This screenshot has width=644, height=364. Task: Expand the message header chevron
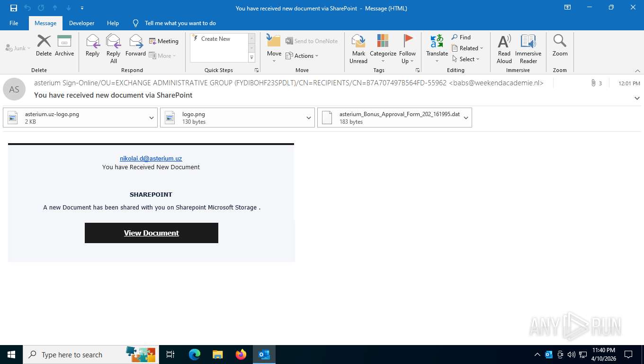click(x=637, y=98)
